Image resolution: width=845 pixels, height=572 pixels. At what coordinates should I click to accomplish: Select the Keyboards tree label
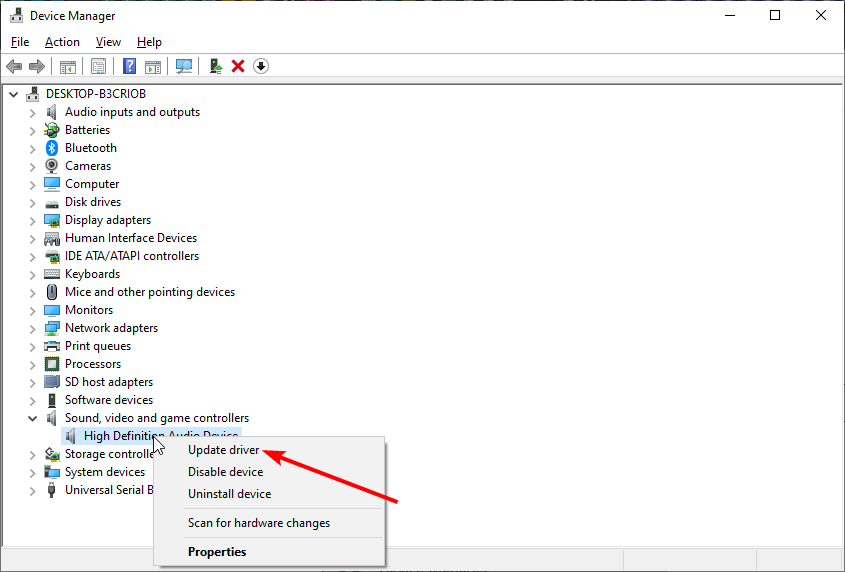pyautogui.click(x=92, y=274)
